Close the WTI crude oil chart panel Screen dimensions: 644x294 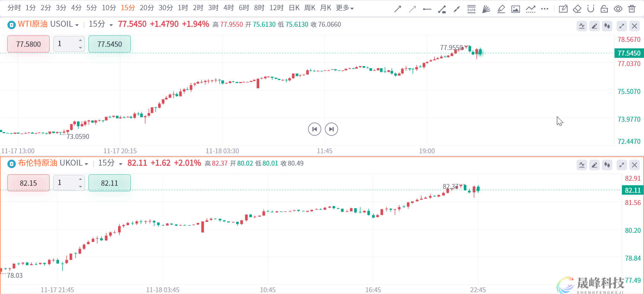click(635, 26)
